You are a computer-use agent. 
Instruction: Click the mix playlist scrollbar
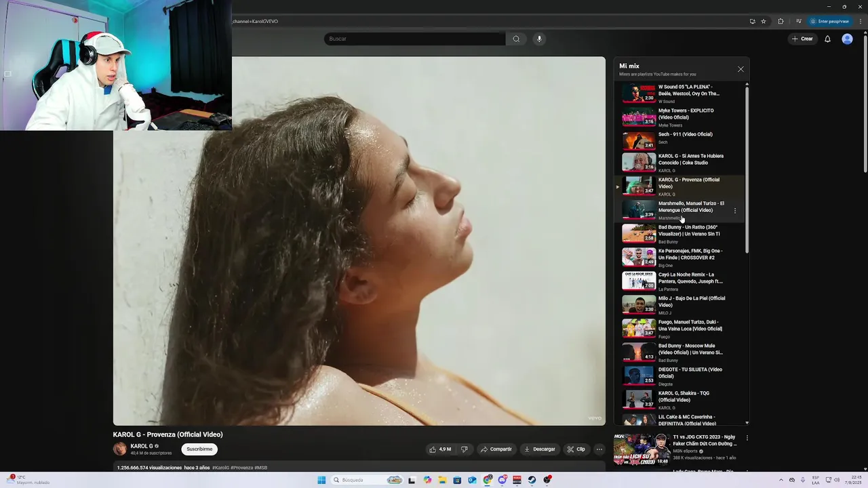point(747,169)
